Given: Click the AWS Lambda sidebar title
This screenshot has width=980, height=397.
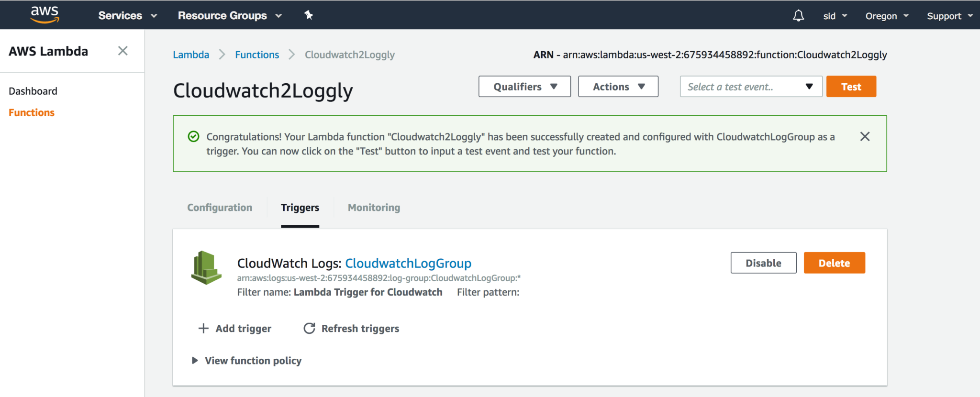Looking at the screenshot, I should [48, 51].
